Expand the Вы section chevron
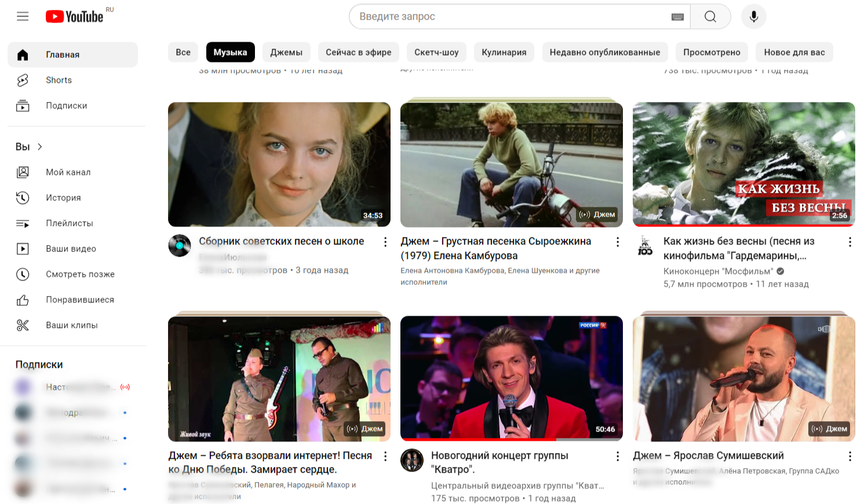The height and width of the screenshot is (504, 857). [40, 147]
